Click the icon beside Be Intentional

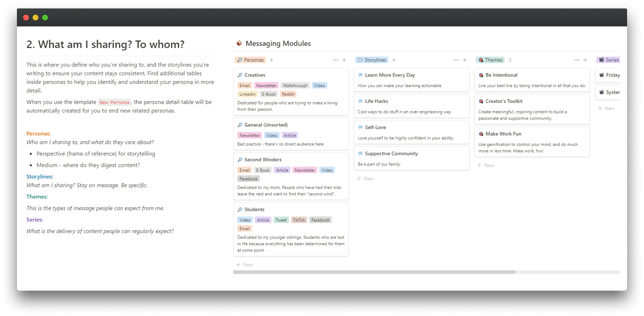[481, 75]
